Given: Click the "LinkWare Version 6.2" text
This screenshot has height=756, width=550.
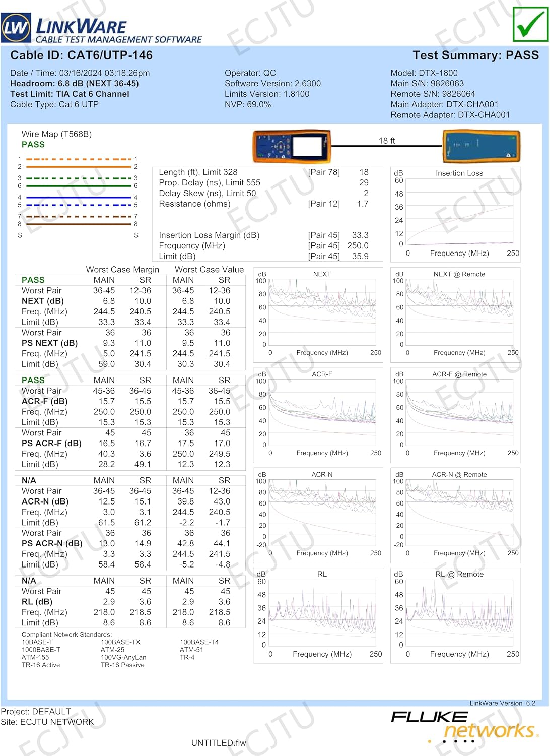Looking at the screenshot, I should [x=503, y=703].
